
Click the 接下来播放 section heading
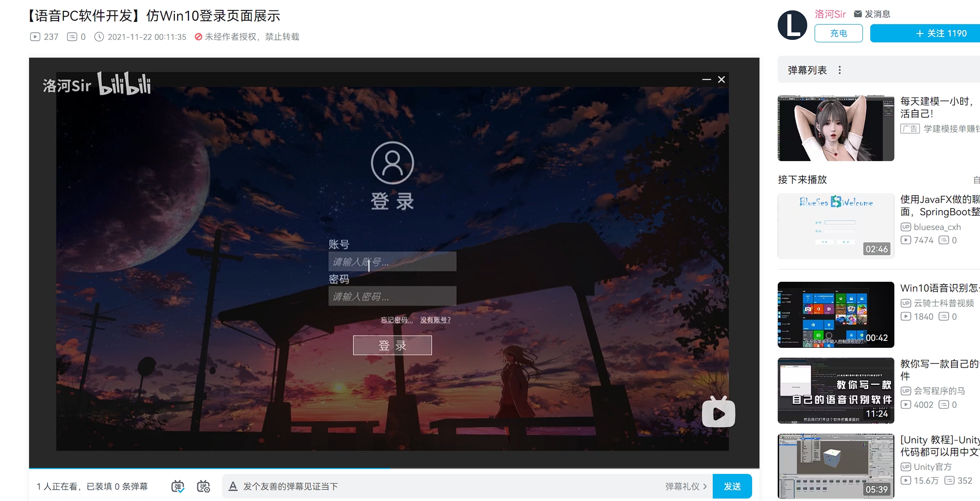point(802,180)
